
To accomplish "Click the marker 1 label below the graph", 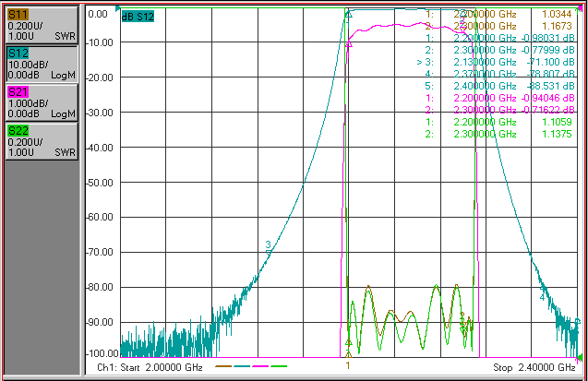I will 348,365.
